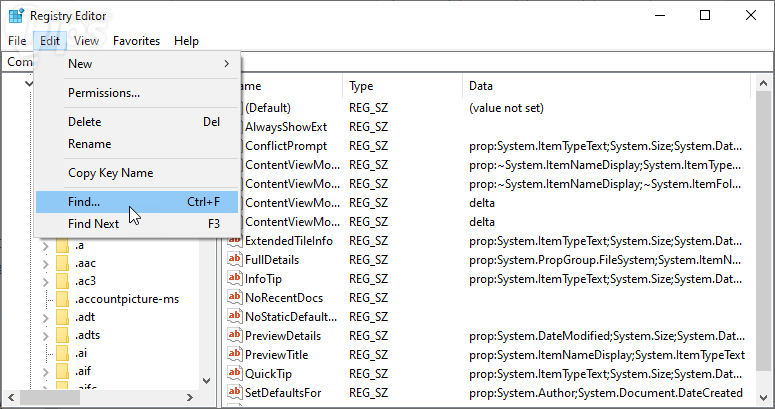Click the .ai key folder icon
The height and width of the screenshot is (409, 775).
[x=61, y=353]
